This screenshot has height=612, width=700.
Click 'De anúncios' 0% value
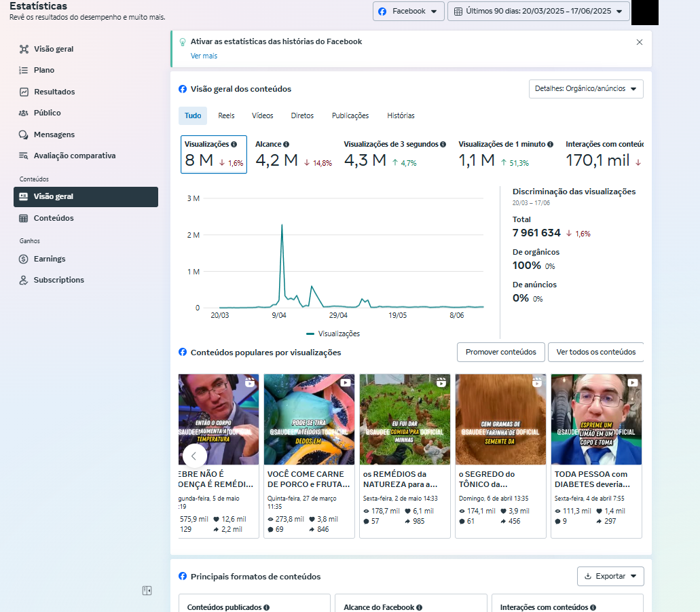pyautogui.click(x=521, y=298)
